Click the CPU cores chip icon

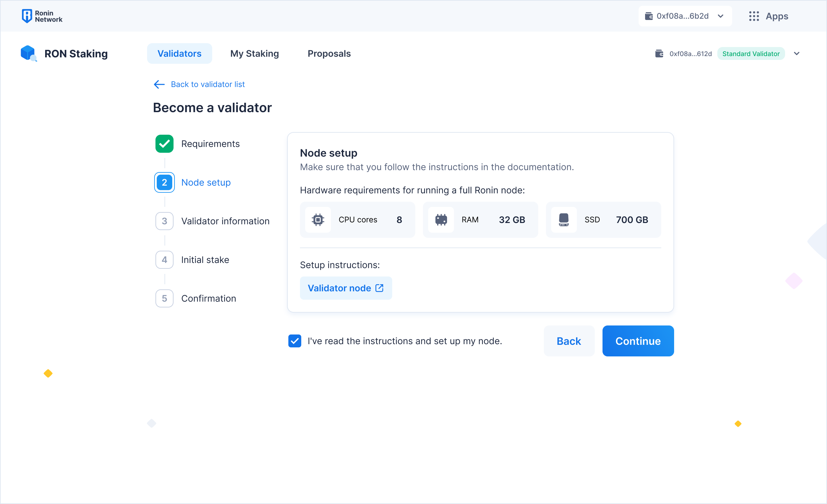(x=317, y=220)
